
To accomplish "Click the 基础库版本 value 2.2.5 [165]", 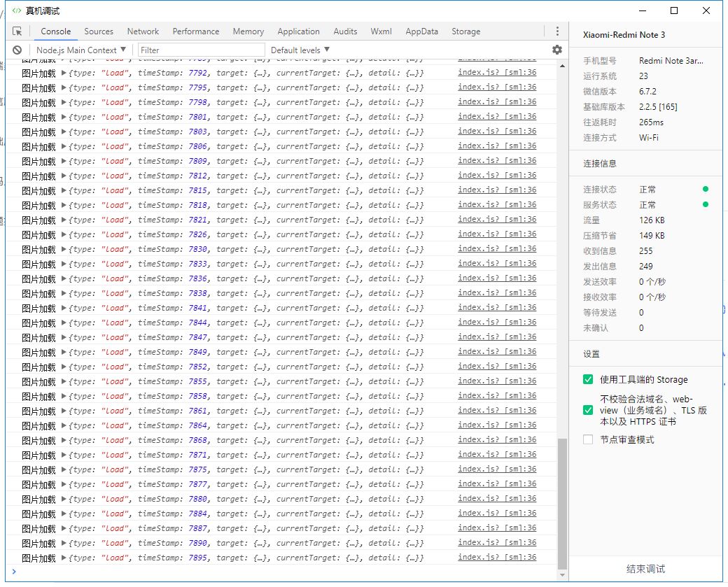I will click(x=658, y=107).
